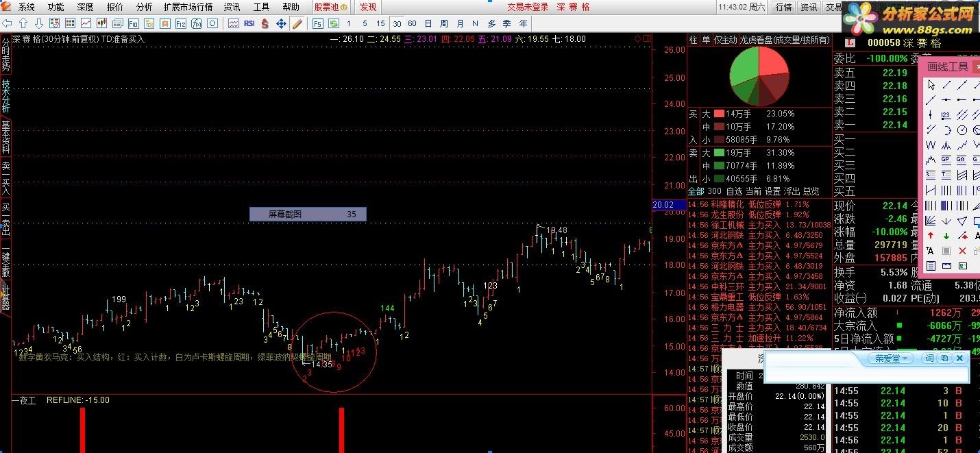Click the back arrow toolbar icon

pos(7,23)
